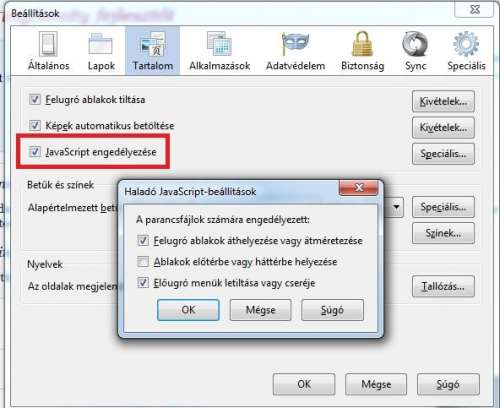Click Mégse in the JavaScript dialog
Image resolution: width=500 pixels, height=408 pixels.
[x=261, y=310]
